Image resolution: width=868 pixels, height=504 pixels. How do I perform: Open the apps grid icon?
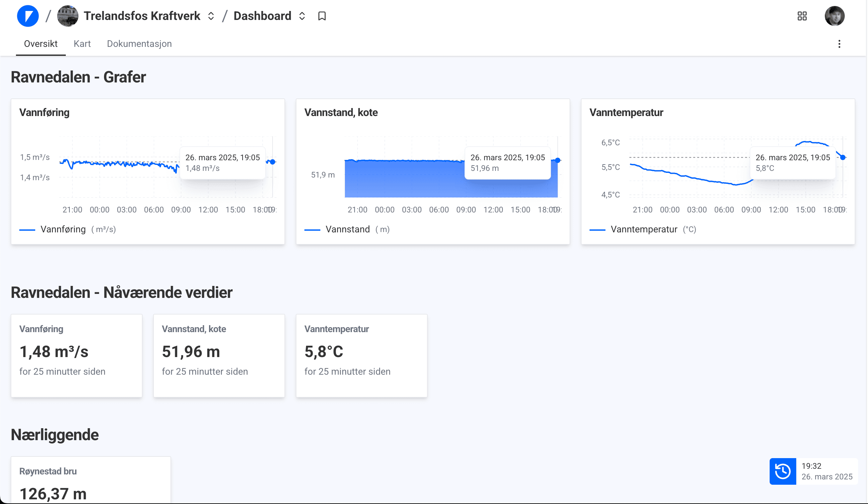[802, 16]
